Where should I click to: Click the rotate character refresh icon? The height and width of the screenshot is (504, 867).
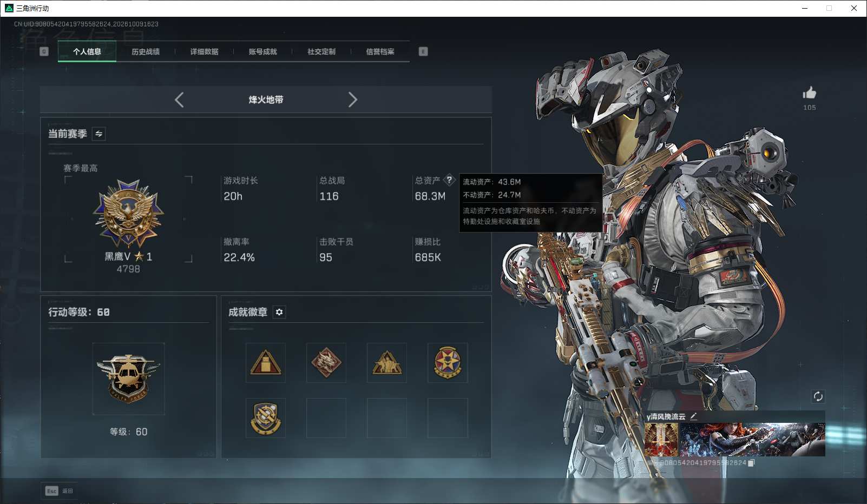(x=818, y=396)
